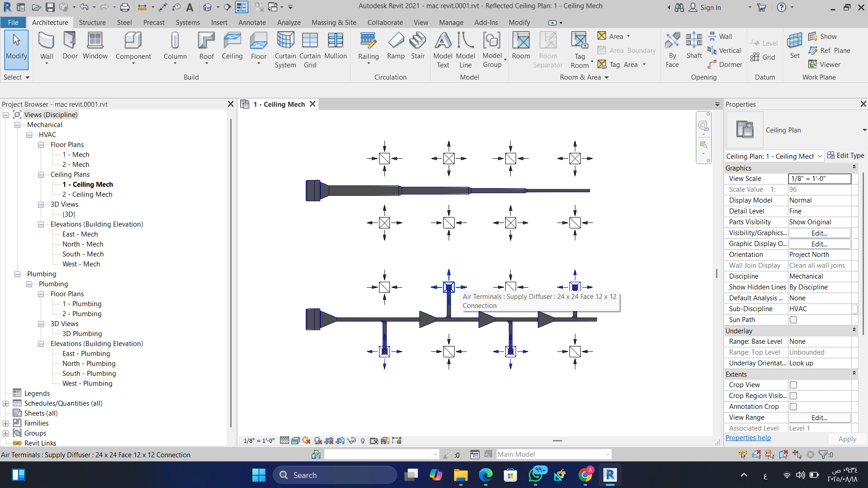Click the Windows Start button
The image size is (868, 488).
tap(259, 475)
